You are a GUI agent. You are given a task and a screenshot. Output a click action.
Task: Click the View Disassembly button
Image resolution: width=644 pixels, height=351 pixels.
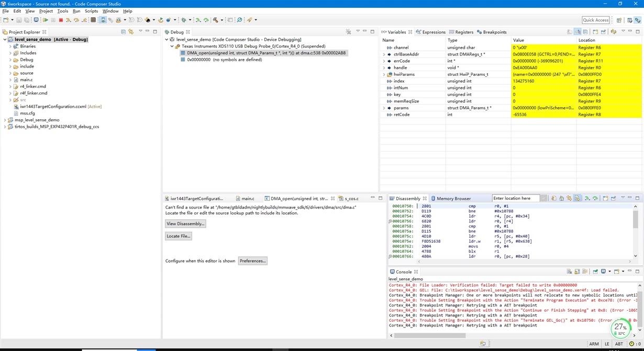pos(185,224)
